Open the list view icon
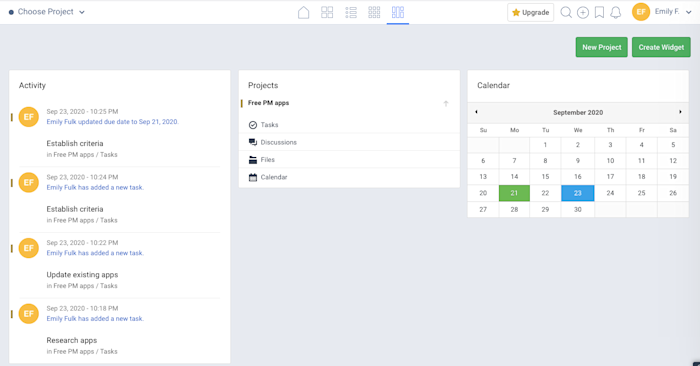Screen dimensions: 700x366 coord(351,12)
